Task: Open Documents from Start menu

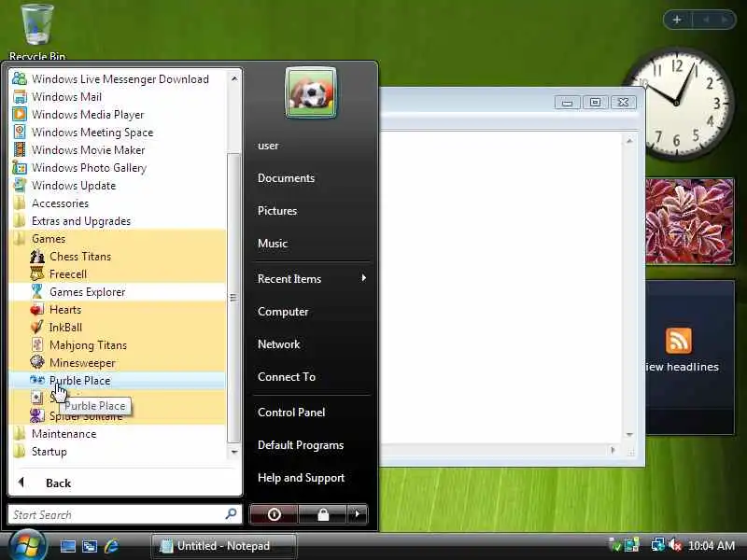Action: pyautogui.click(x=312, y=178)
